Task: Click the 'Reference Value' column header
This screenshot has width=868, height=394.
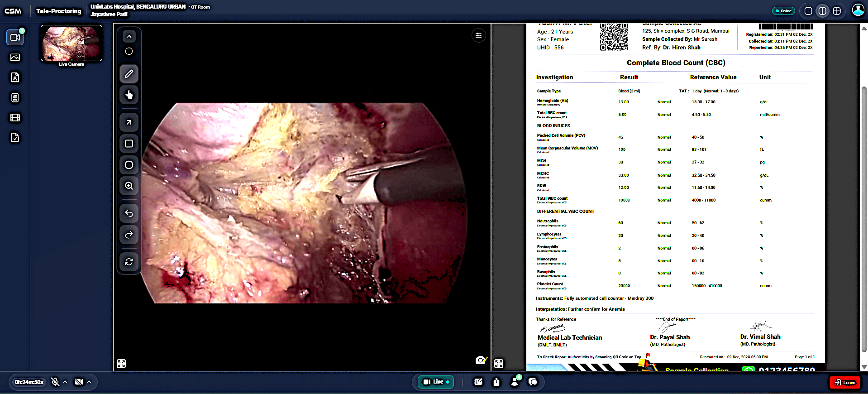Action: point(713,77)
